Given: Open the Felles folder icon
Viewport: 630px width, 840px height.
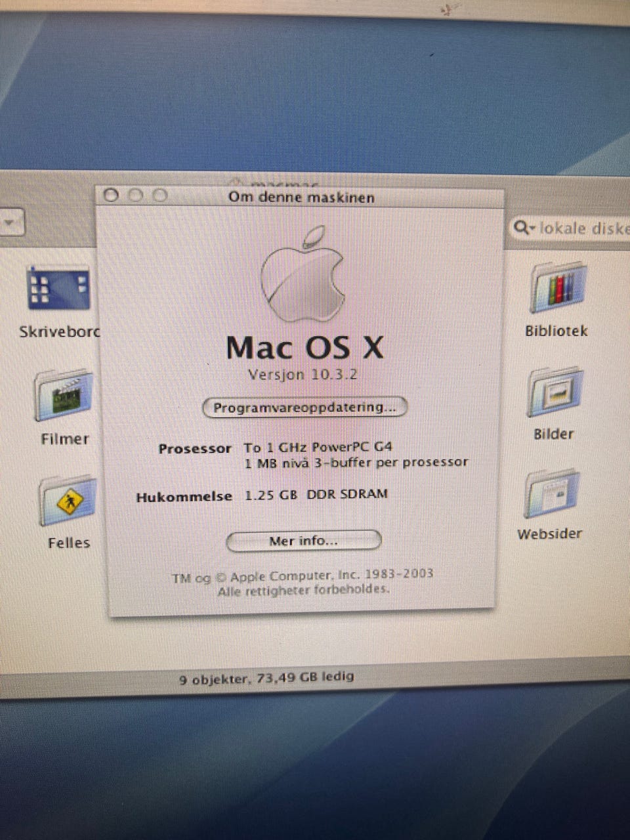Looking at the screenshot, I should 67,501.
